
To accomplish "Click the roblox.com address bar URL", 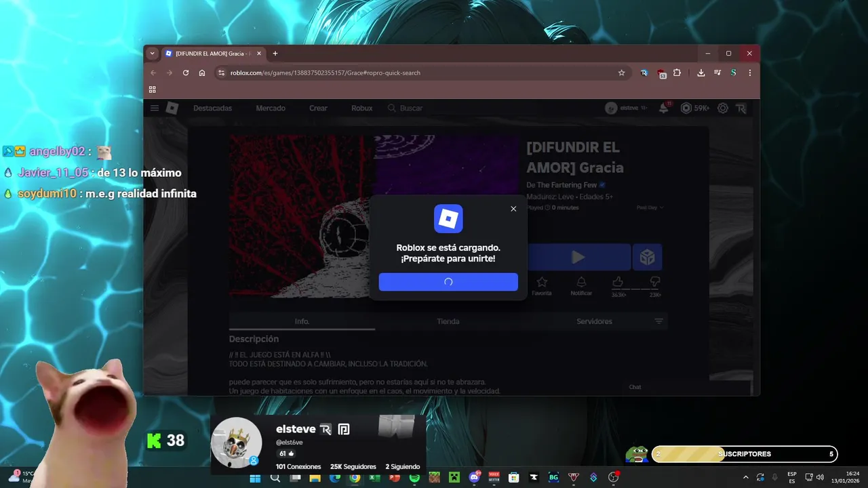I will point(325,73).
